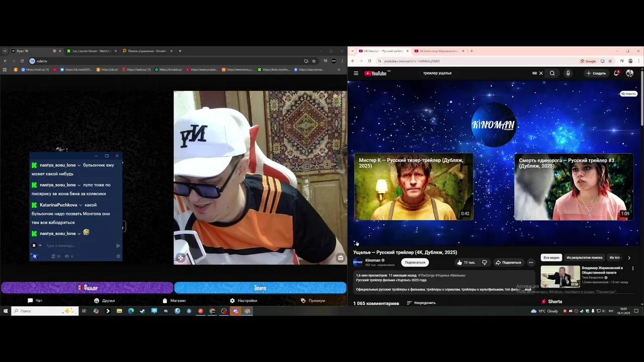This screenshot has width=644, height=362.
Task: Open tab search dropdown in YouTube window
Action: (352, 51)
